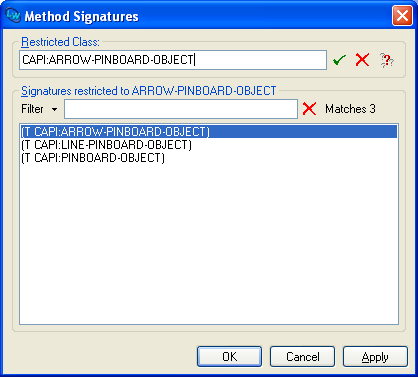Click the Matches 3 counter text
This screenshot has width=418, height=377.
pos(350,109)
